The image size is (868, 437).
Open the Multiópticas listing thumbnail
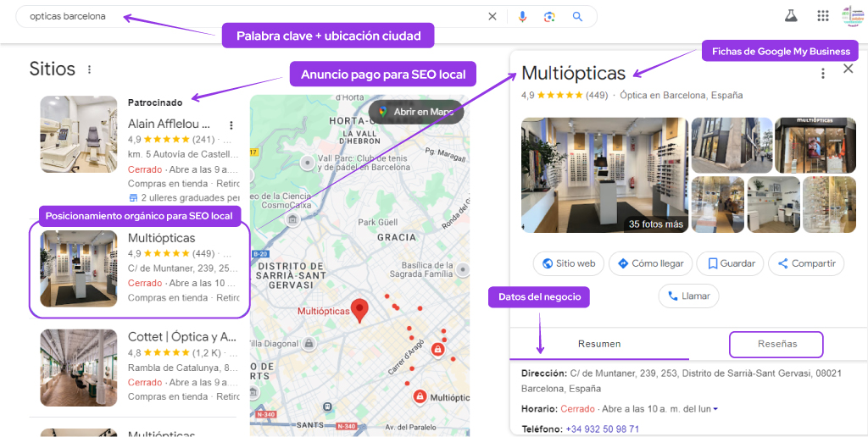point(79,268)
